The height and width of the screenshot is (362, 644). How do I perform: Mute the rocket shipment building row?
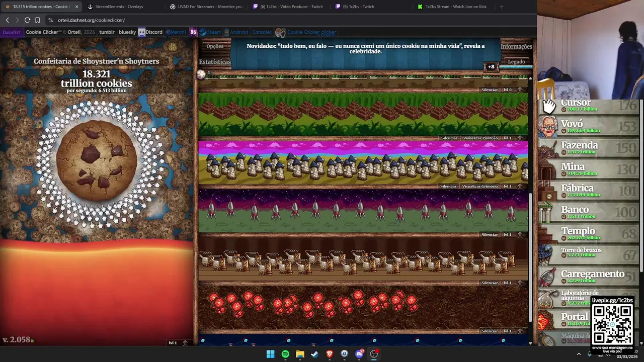coord(490,235)
